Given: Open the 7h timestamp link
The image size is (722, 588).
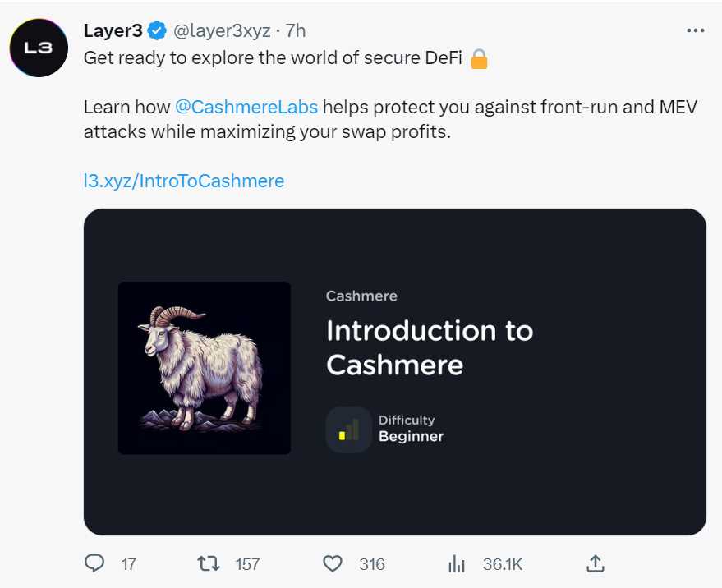Looking at the screenshot, I should coord(296,31).
